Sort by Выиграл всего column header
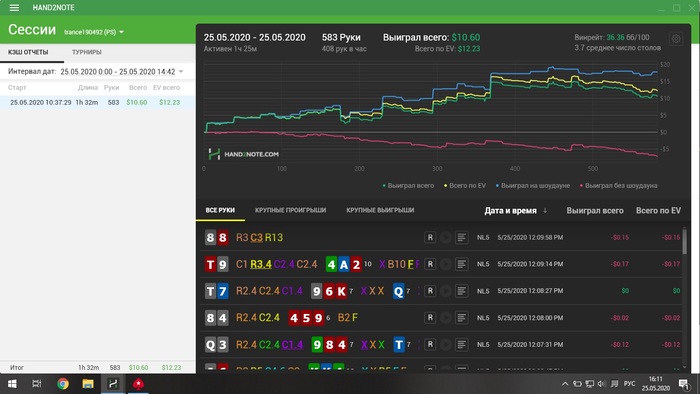 595,211
